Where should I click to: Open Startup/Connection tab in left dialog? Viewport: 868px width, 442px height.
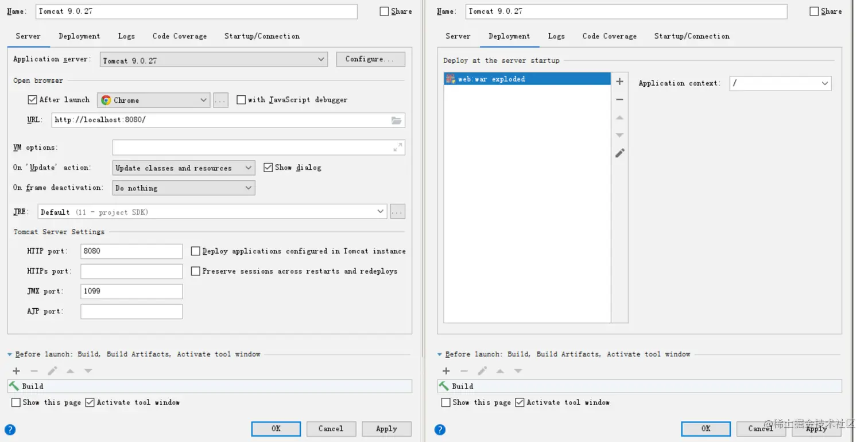262,36
